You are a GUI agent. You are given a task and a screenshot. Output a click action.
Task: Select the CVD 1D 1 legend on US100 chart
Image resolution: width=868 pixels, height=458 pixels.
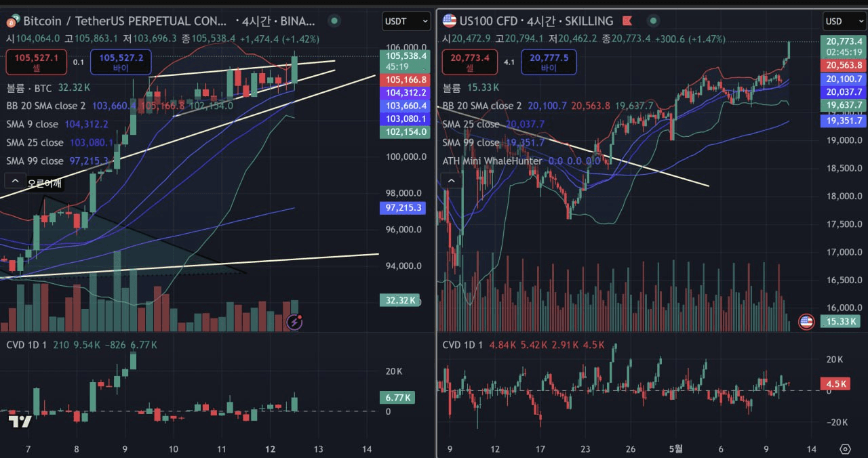point(462,345)
